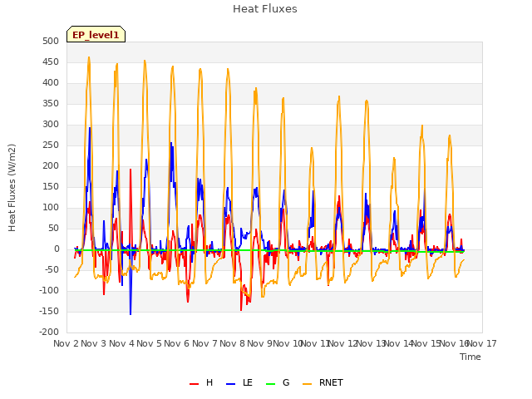Click the -100 y-axis tick label
The height and width of the screenshot is (399, 532).
point(49,291)
